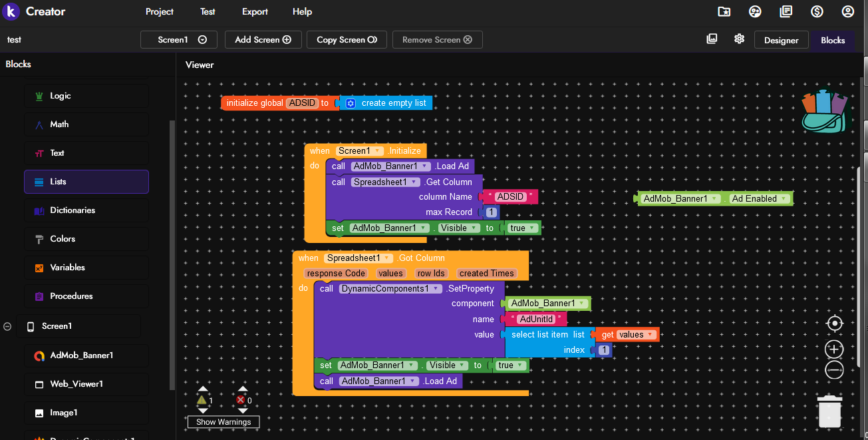This screenshot has width=868, height=440.
Task: Open the assets manager icon
Action: 712,39
